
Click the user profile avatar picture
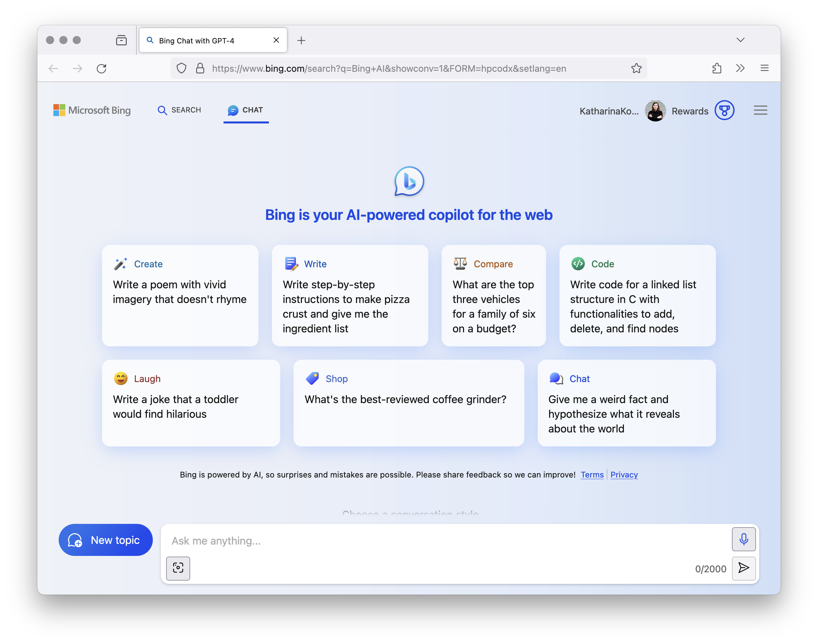click(x=655, y=111)
